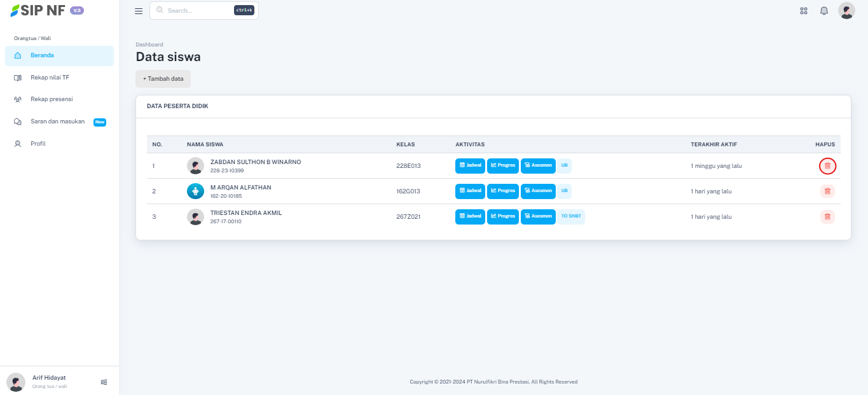This screenshot has height=395, width=868.
Task: Open the notification bell icon
Action: pyautogui.click(x=824, y=11)
